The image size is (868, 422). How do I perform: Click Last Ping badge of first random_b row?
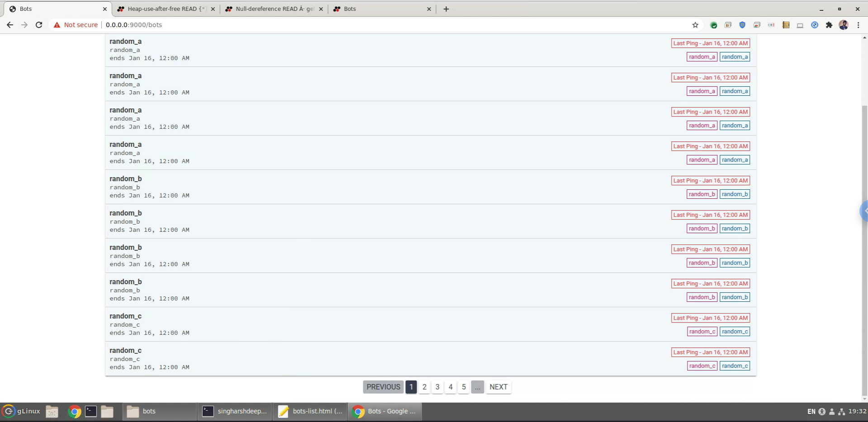711,181
